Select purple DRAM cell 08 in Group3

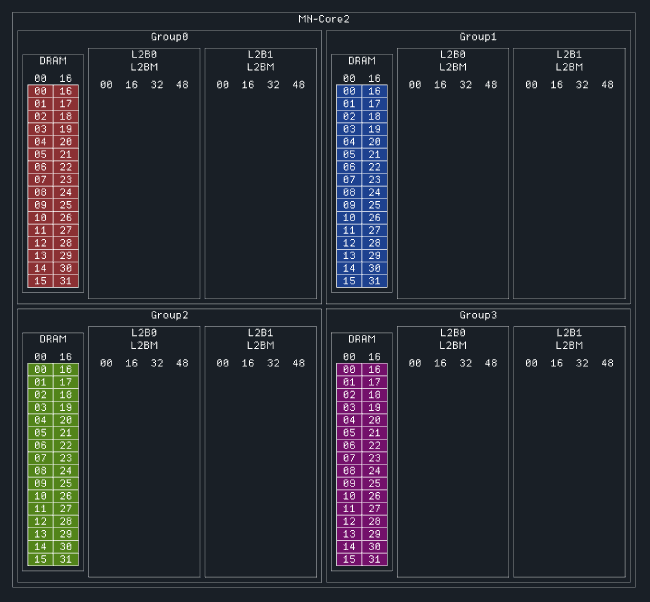click(x=349, y=471)
